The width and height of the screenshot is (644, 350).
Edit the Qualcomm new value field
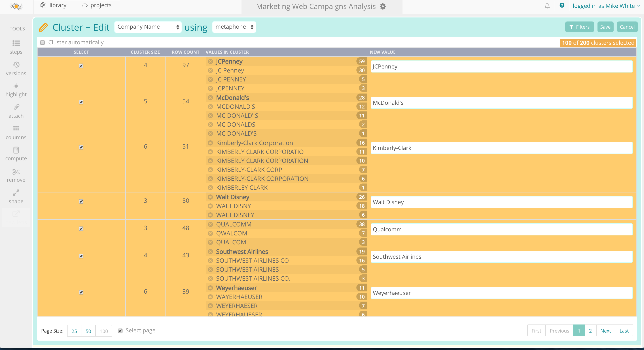pos(502,229)
